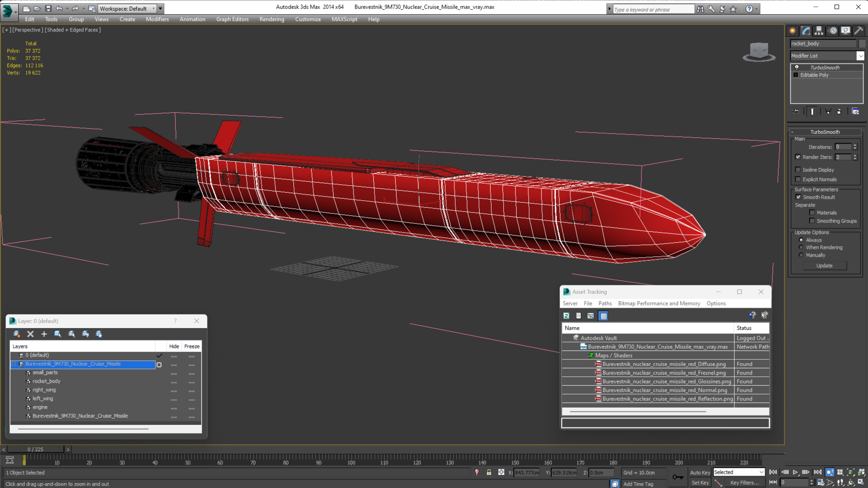
Task: Increment the Render Iters spinner
Action: (x=855, y=155)
